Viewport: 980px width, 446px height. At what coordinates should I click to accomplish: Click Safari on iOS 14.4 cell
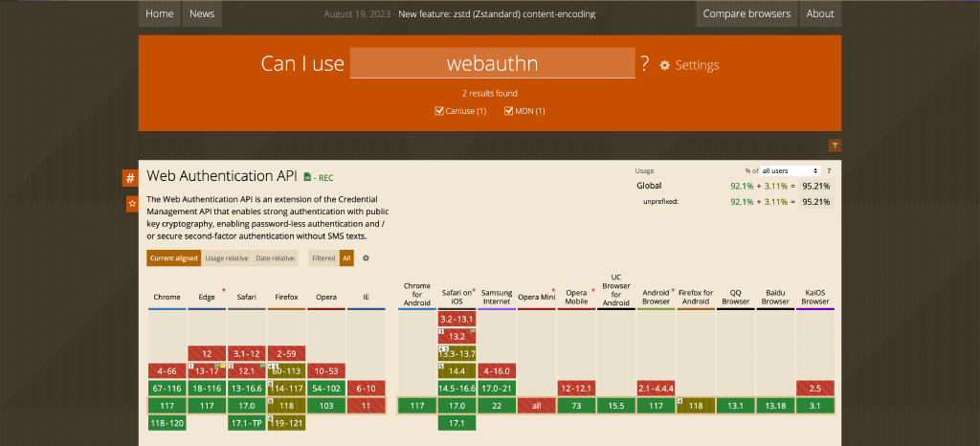(x=457, y=370)
